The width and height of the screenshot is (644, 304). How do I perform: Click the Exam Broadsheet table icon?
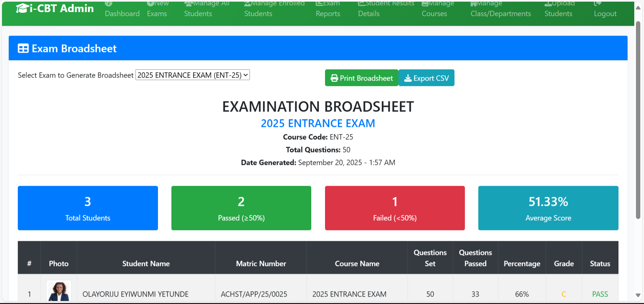[23, 49]
